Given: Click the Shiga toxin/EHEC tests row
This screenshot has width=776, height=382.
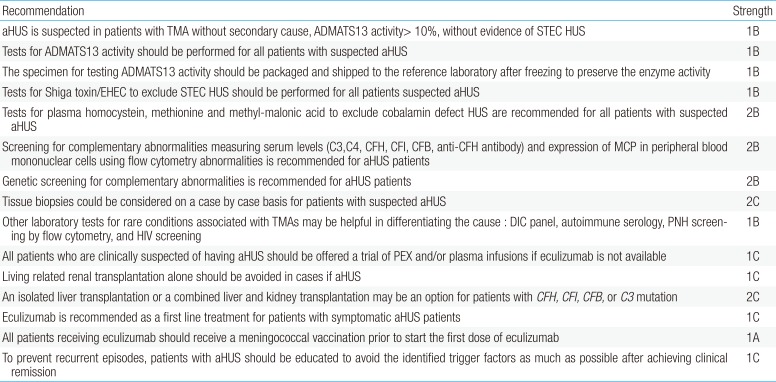Looking at the screenshot, I should 388,92.
